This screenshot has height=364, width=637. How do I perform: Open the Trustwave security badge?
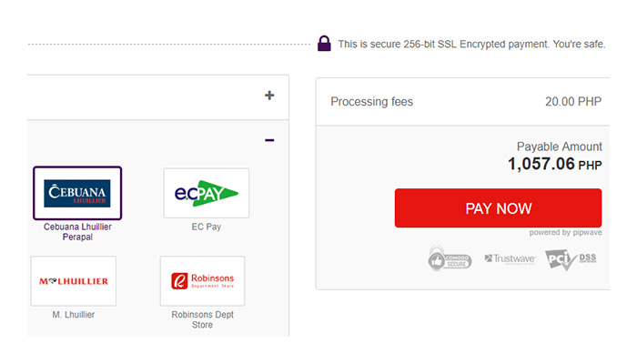point(509,259)
